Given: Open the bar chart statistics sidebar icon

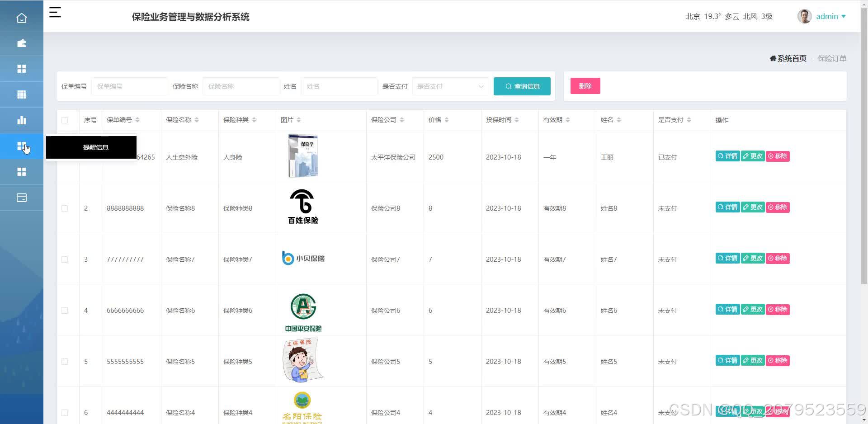Looking at the screenshot, I should [x=22, y=120].
